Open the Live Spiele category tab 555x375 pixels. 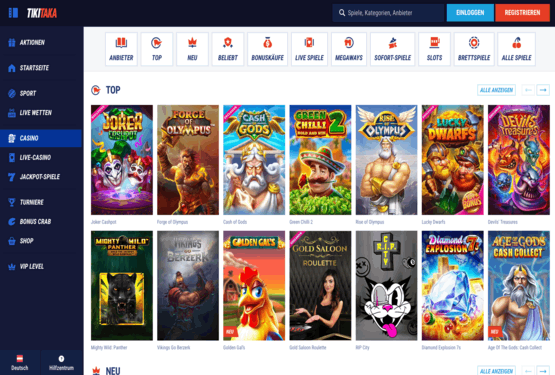(x=309, y=49)
